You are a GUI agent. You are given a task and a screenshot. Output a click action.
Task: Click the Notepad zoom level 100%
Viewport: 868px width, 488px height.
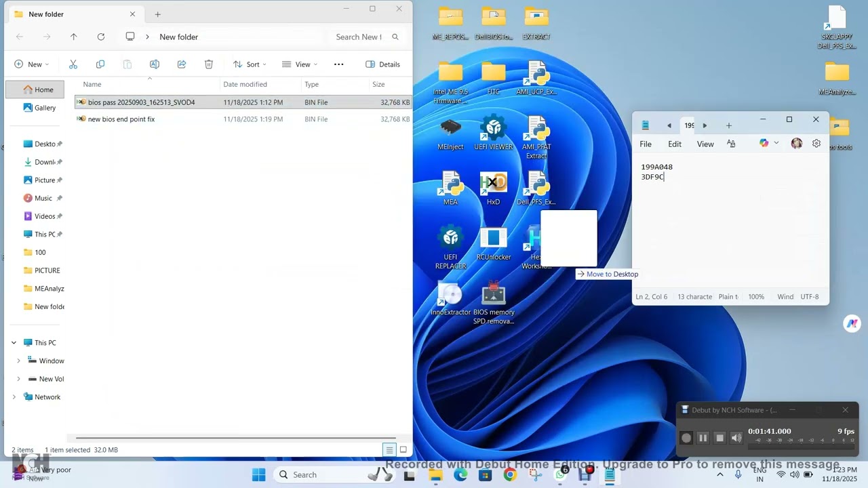point(756,297)
